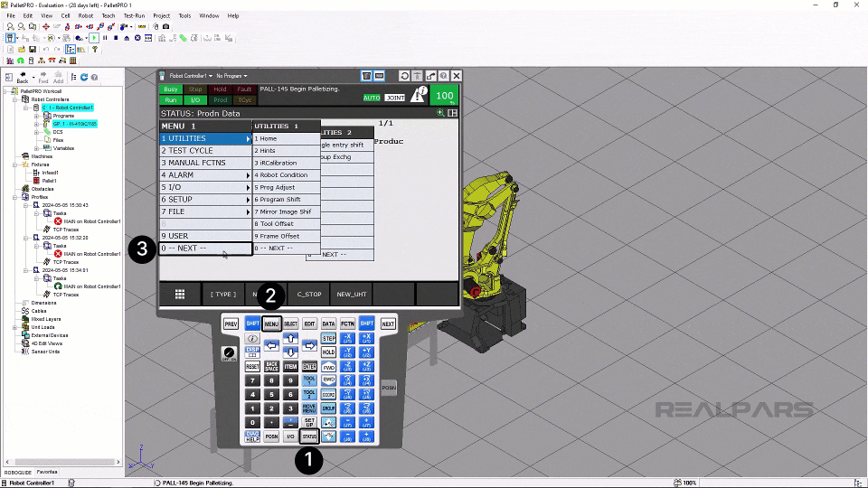The height and width of the screenshot is (488, 868).
Task: Open the Cell menu
Action: point(65,15)
